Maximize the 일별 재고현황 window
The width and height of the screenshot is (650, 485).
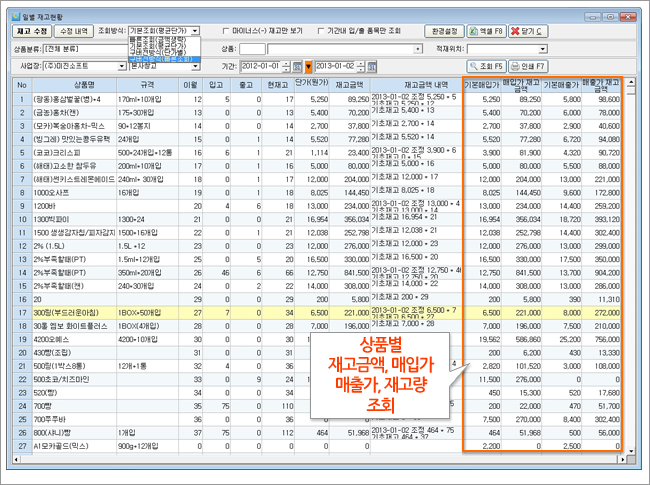point(610,17)
